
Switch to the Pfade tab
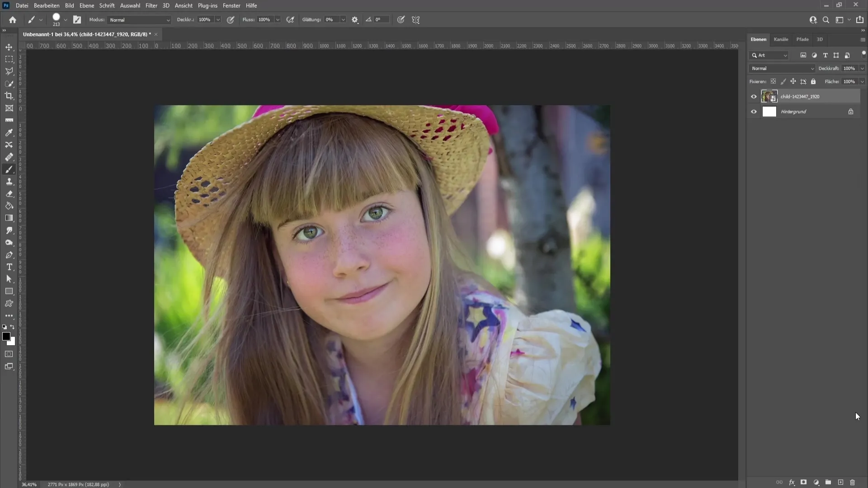coord(802,39)
